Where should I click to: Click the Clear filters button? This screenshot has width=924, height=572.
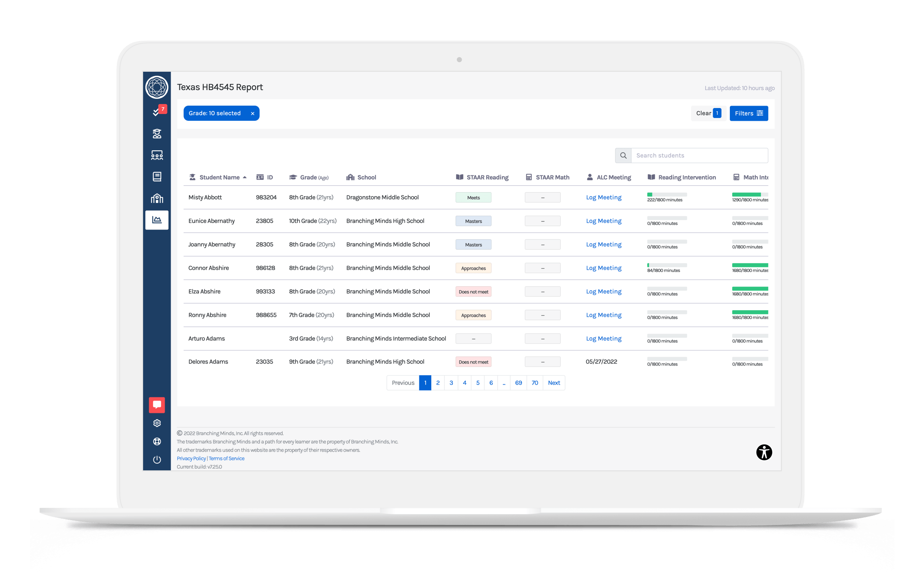point(708,113)
